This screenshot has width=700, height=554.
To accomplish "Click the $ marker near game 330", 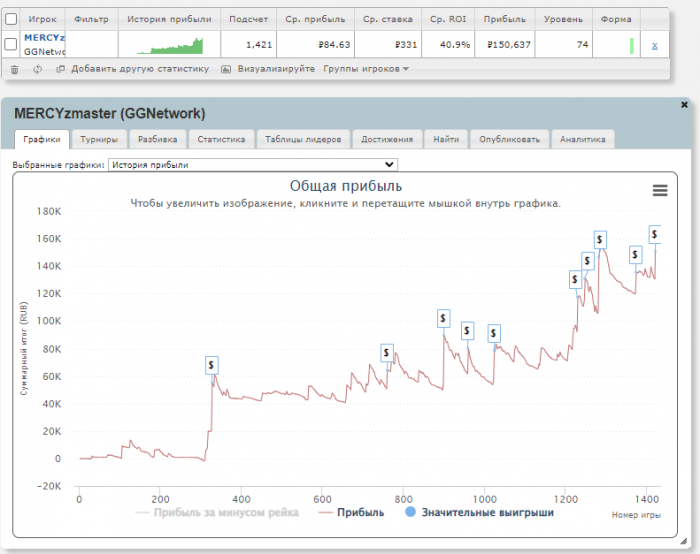I will click(212, 365).
